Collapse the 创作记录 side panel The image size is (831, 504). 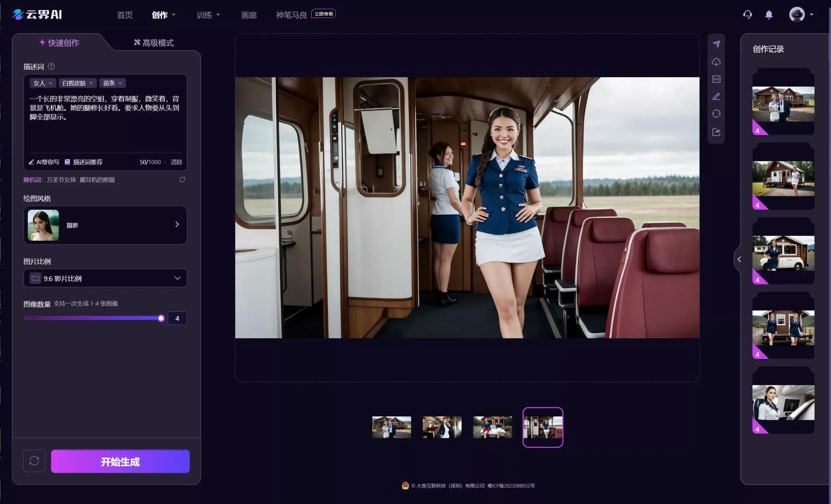[x=739, y=259]
